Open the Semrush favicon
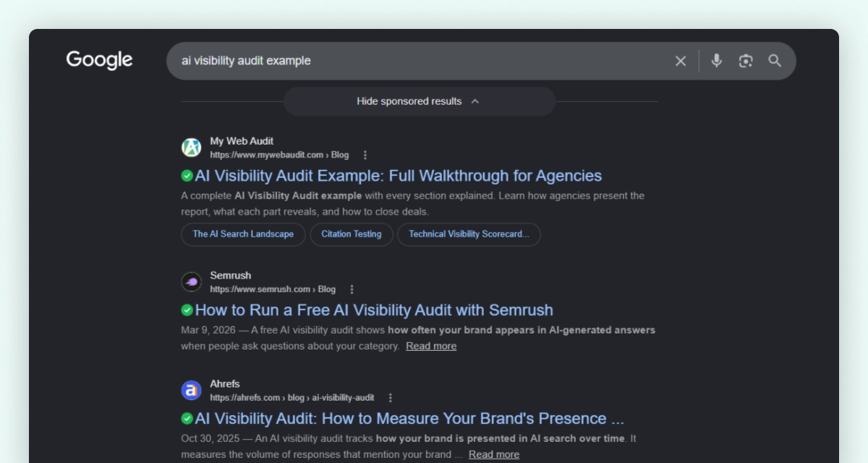The height and width of the screenshot is (463, 868). (x=191, y=282)
